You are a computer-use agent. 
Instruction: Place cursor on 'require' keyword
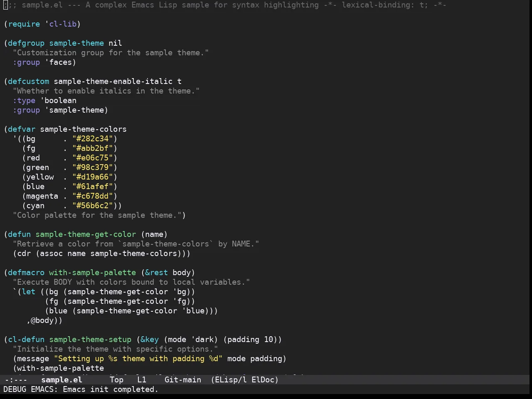click(x=24, y=24)
